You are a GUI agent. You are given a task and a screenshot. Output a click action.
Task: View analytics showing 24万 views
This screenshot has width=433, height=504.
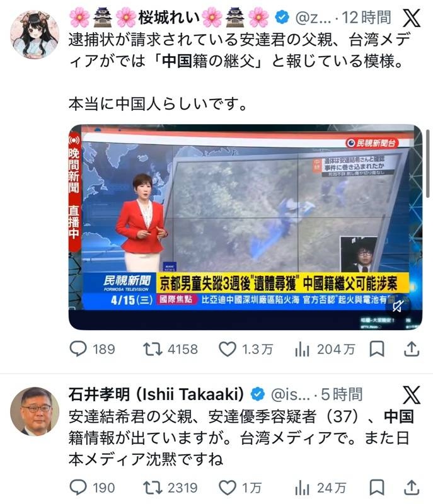[x=302, y=488]
